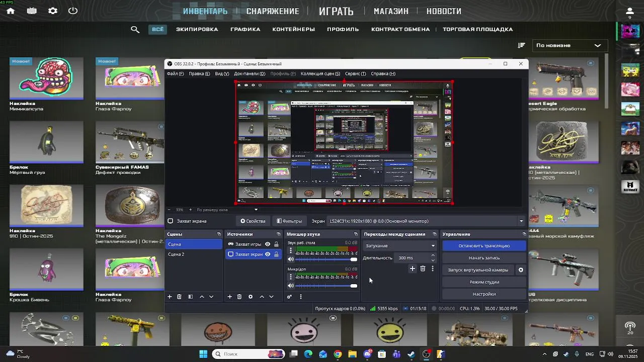Mute the desktop audio channel
Viewport: 644px width, 362px height.
click(291, 259)
